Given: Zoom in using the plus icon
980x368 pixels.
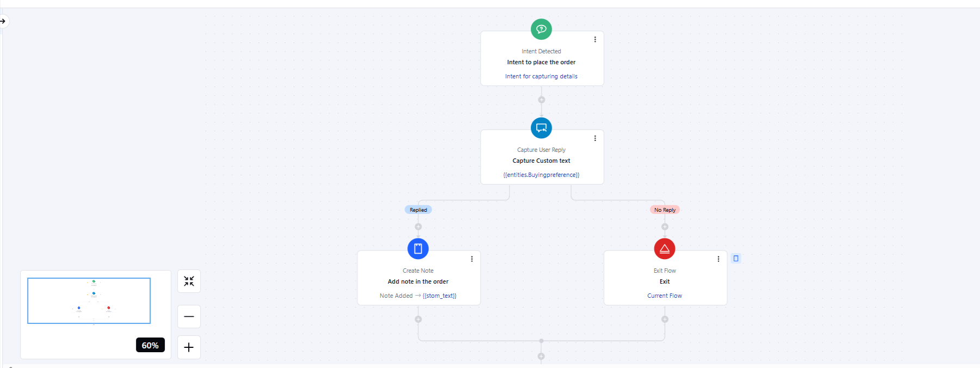Looking at the screenshot, I should coord(189,347).
